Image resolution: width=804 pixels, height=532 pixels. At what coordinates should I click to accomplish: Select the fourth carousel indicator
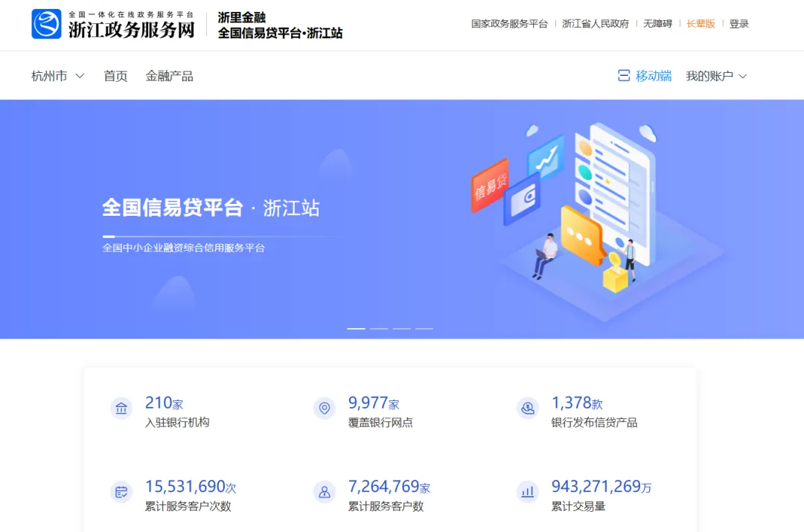pyautogui.click(x=424, y=329)
